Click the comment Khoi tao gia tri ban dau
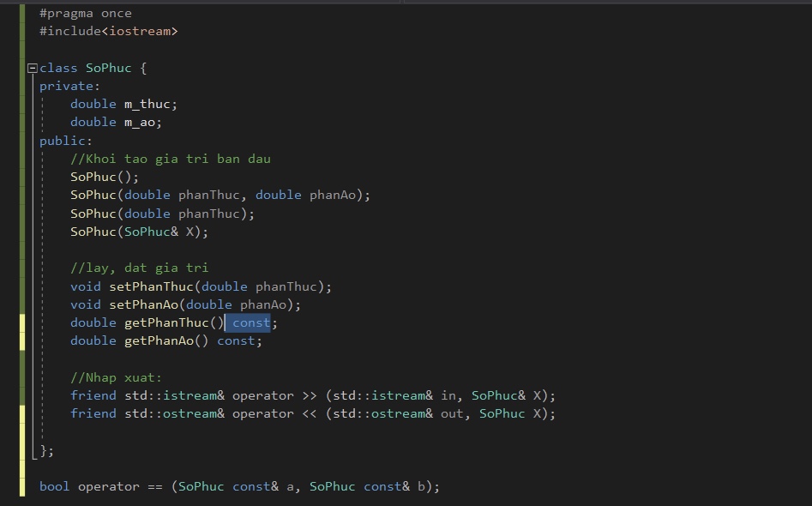 170,159
